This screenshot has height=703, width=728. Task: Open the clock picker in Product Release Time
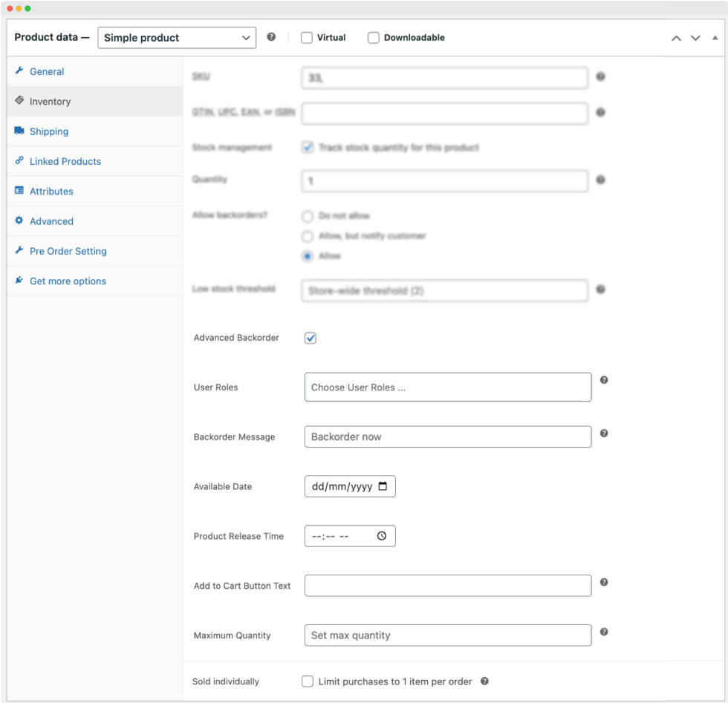(x=382, y=536)
